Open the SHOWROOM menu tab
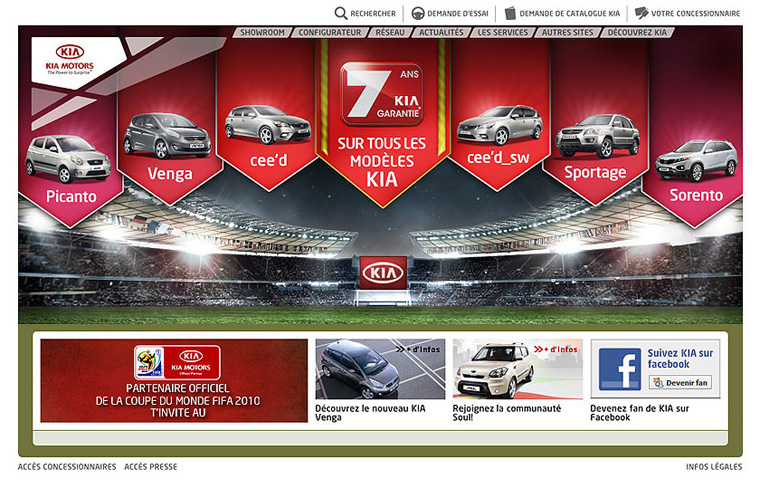760x498 pixels. click(x=262, y=32)
